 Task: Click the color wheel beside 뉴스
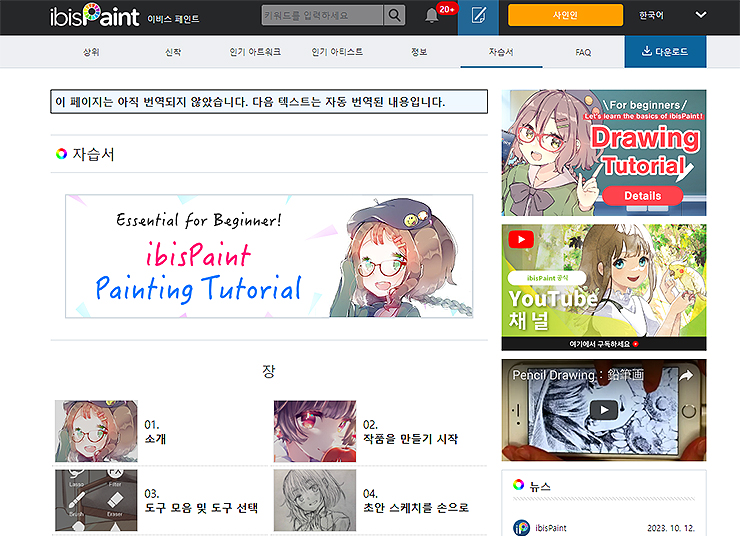518,485
